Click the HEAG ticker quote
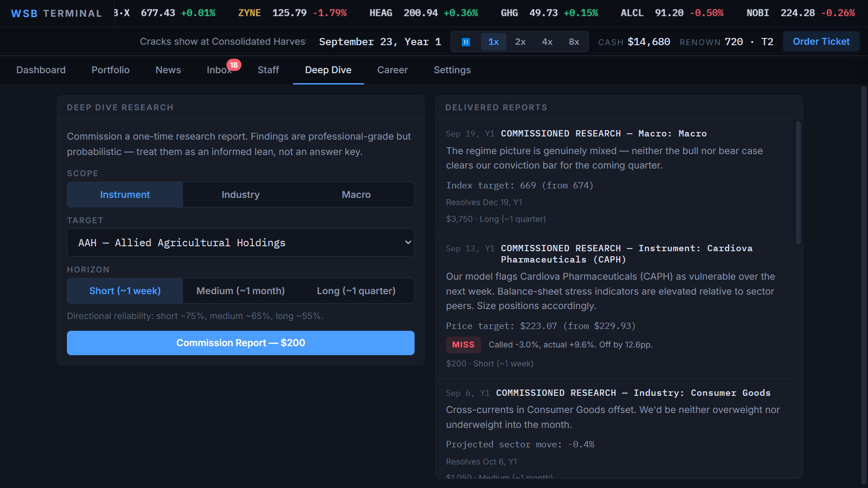Screen dimensions: 868x488 click(424, 13)
